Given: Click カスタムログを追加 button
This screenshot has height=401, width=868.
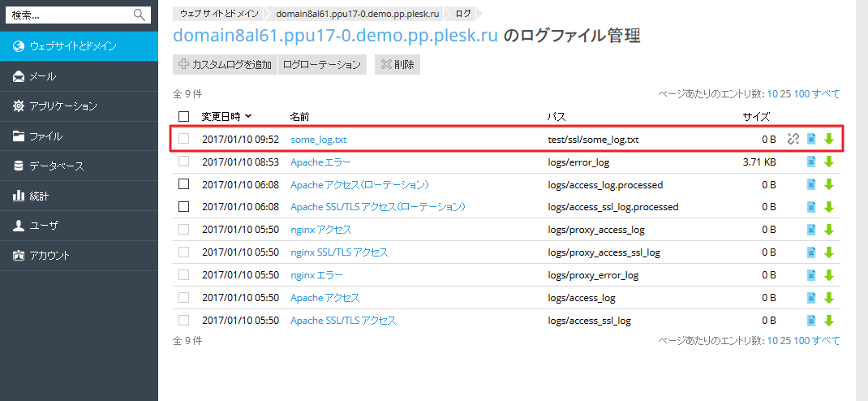Looking at the screenshot, I should (225, 64).
